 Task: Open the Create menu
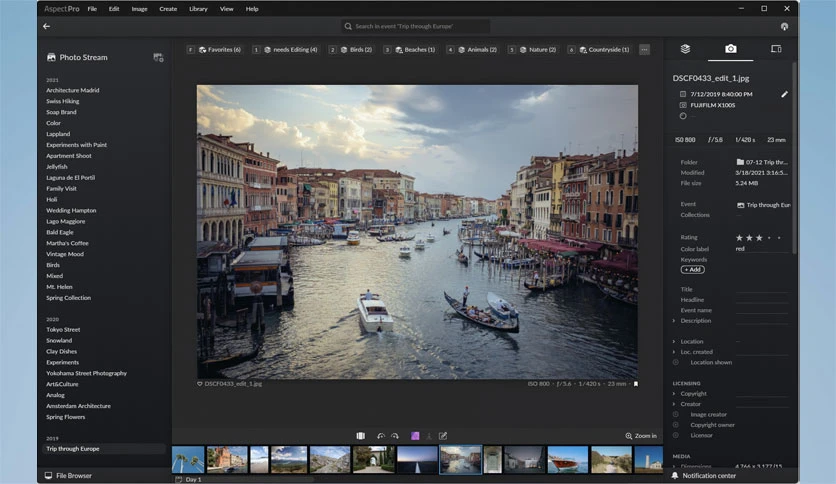pyautogui.click(x=168, y=9)
